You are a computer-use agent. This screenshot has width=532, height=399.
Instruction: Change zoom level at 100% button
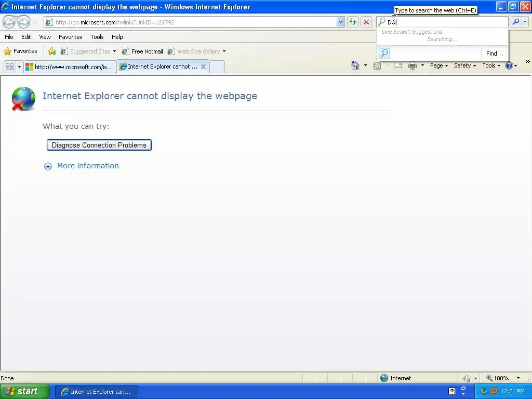(x=497, y=378)
